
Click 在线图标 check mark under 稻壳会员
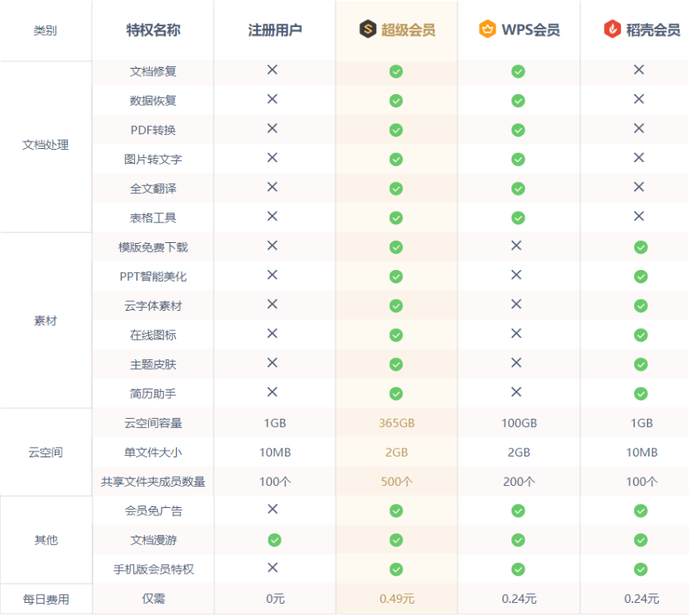641,335
